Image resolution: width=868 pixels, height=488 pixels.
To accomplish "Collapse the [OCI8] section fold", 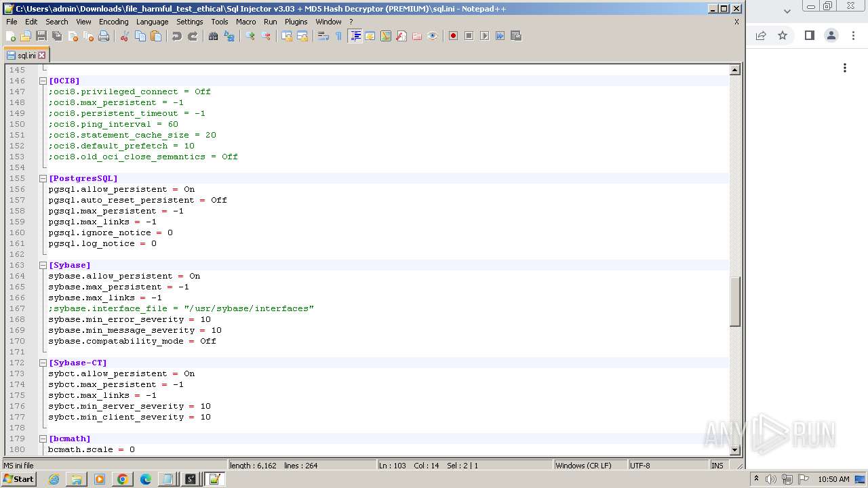I will 43,81.
